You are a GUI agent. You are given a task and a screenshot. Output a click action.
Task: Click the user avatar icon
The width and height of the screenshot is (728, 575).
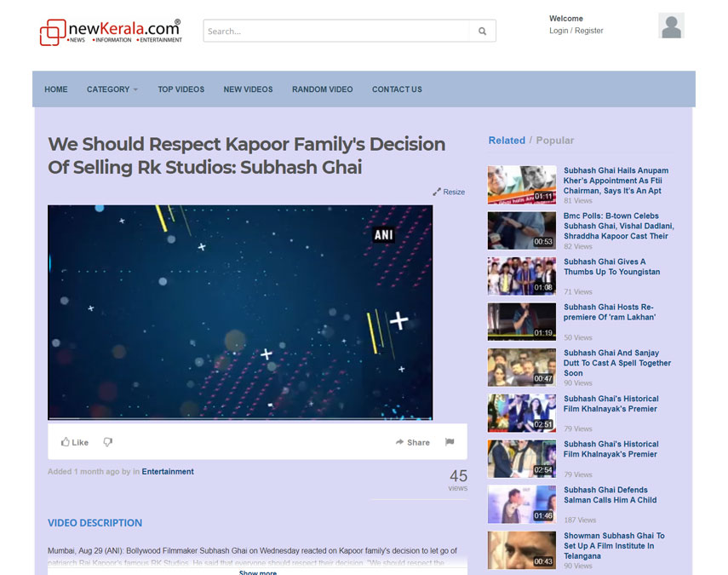(x=671, y=26)
